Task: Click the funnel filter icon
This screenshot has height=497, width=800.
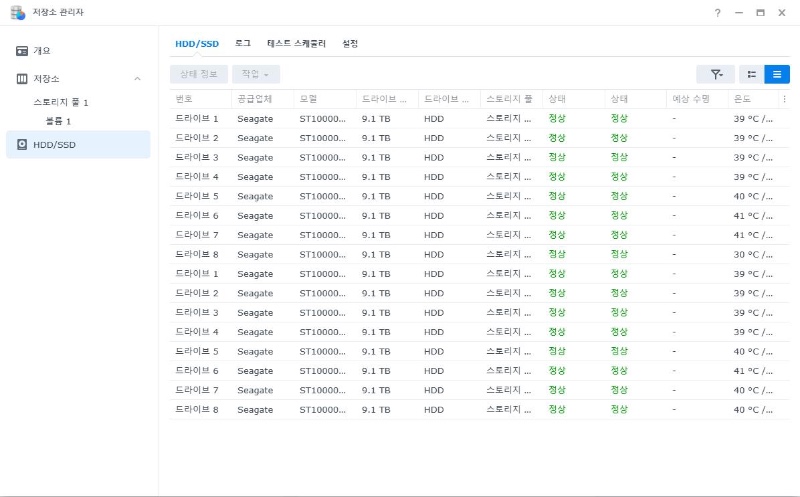Action: [x=716, y=74]
